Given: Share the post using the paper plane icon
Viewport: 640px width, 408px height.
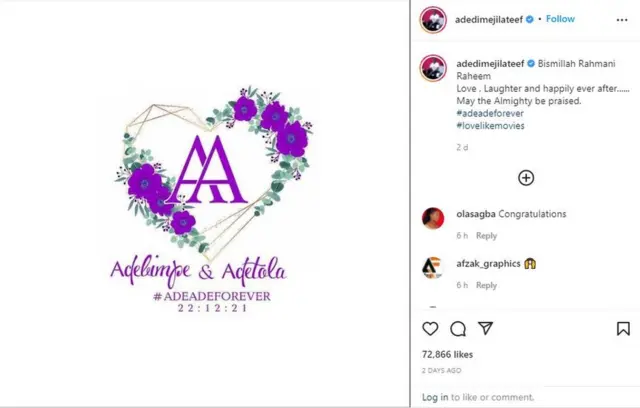Looking at the screenshot, I should [x=486, y=328].
